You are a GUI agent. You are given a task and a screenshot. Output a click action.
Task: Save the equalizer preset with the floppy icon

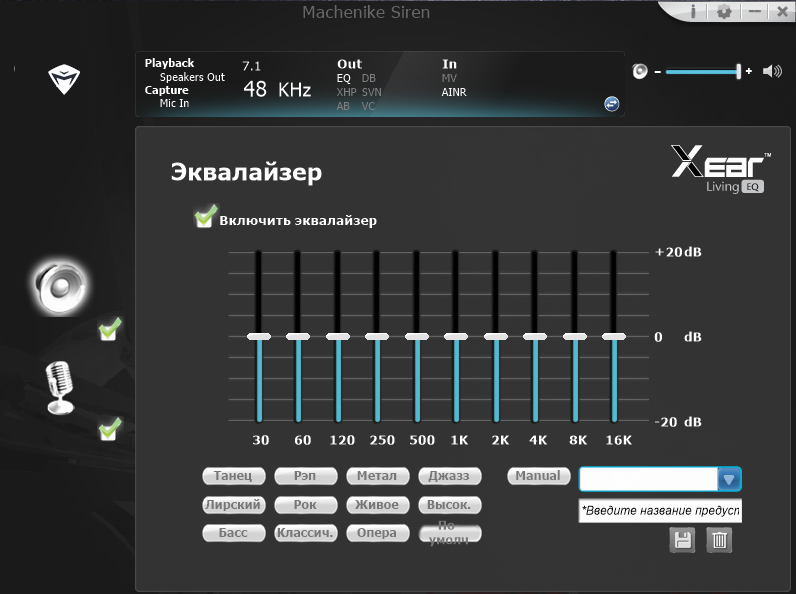click(682, 540)
